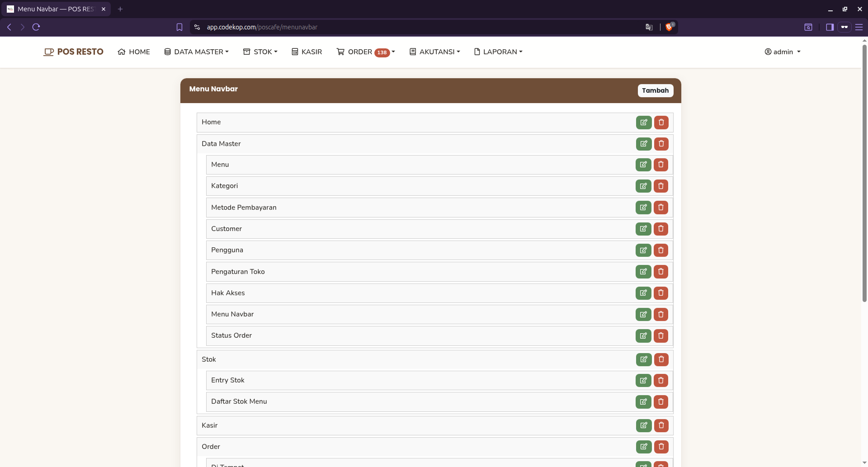868x467 pixels.
Task: Edit the Status Order entry
Action: pos(643,335)
